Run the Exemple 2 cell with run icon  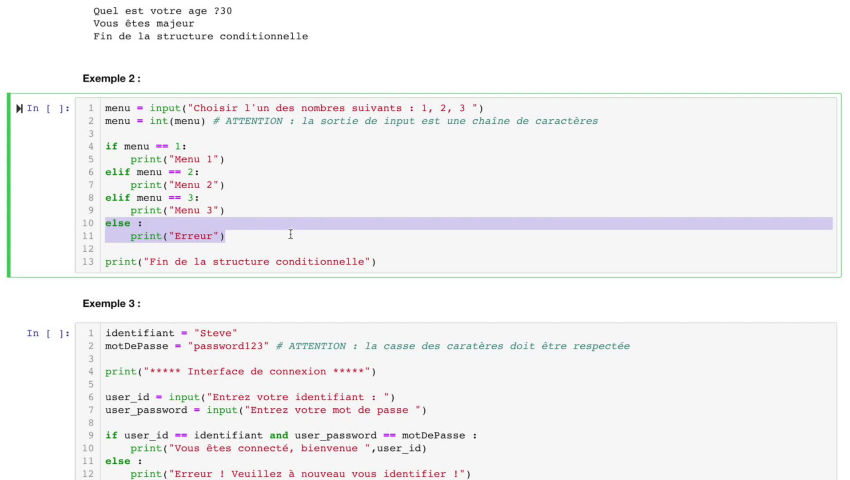coord(19,108)
